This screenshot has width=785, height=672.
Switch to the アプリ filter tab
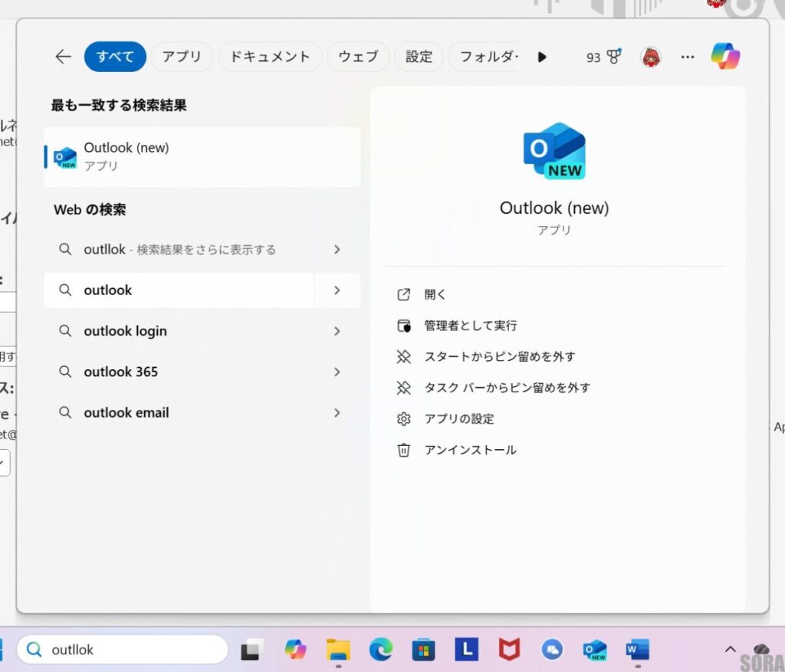pyautogui.click(x=182, y=56)
